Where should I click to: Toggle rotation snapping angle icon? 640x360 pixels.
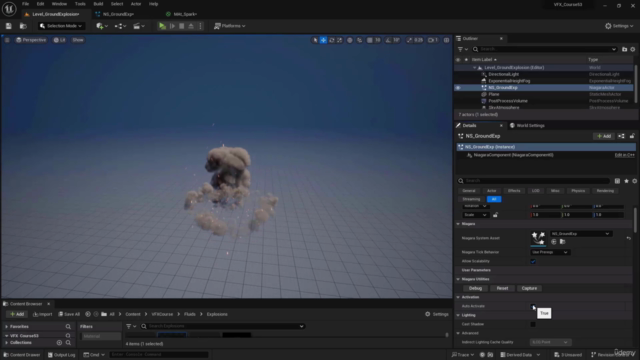pos(388,40)
